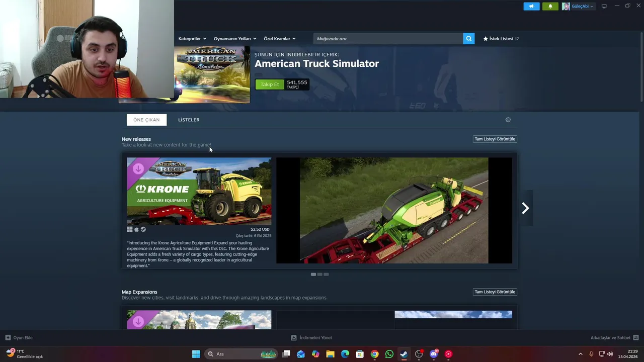Click the blue megaphone announcements icon
Screen dimensions: 644x362
pyautogui.click(x=531, y=6)
